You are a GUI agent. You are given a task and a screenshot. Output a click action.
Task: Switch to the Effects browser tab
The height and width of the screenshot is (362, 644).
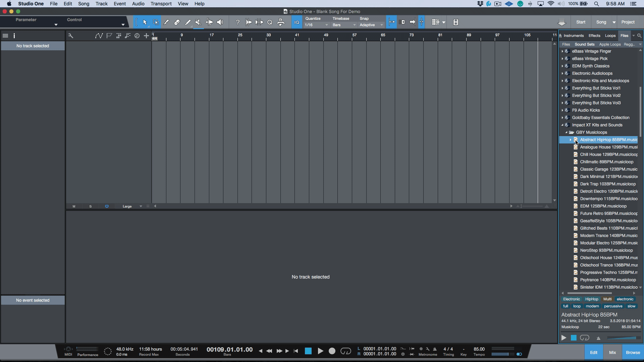594,36
